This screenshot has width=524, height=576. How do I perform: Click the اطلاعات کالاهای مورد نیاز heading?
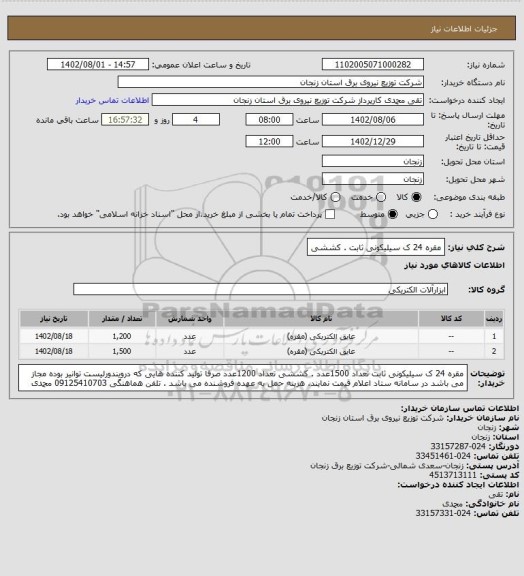[454, 265]
